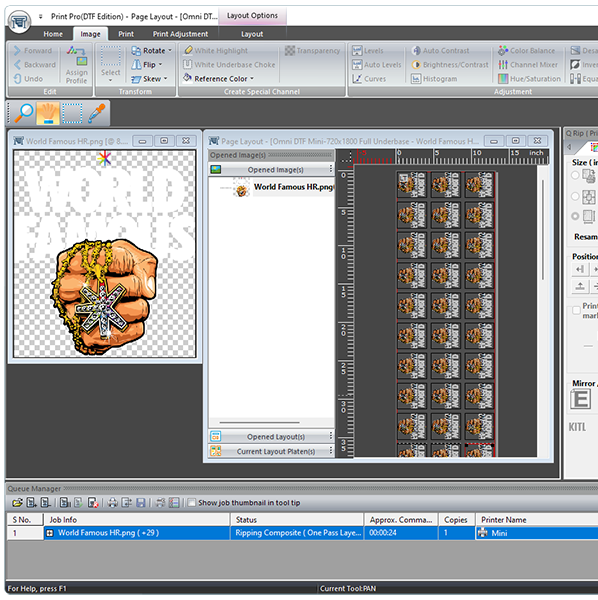Click the White Underbase Choke icon

(x=187, y=64)
